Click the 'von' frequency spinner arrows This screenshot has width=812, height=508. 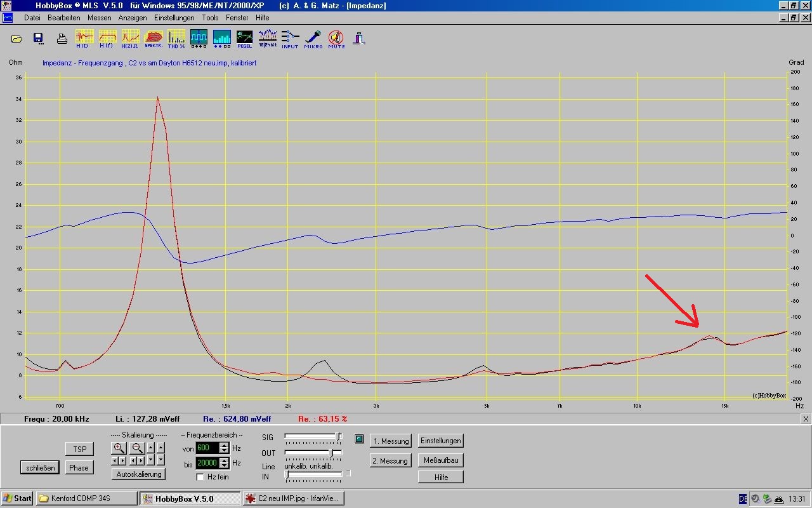point(224,448)
